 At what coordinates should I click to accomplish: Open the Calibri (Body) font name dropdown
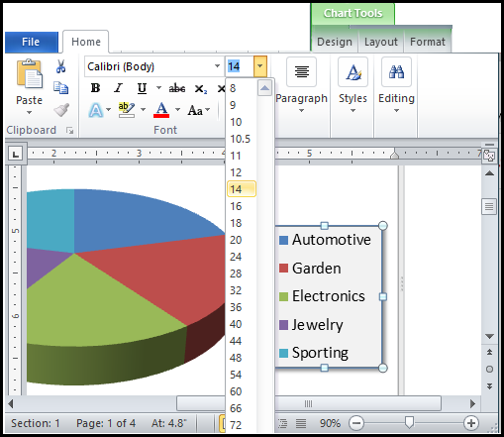point(217,66)
